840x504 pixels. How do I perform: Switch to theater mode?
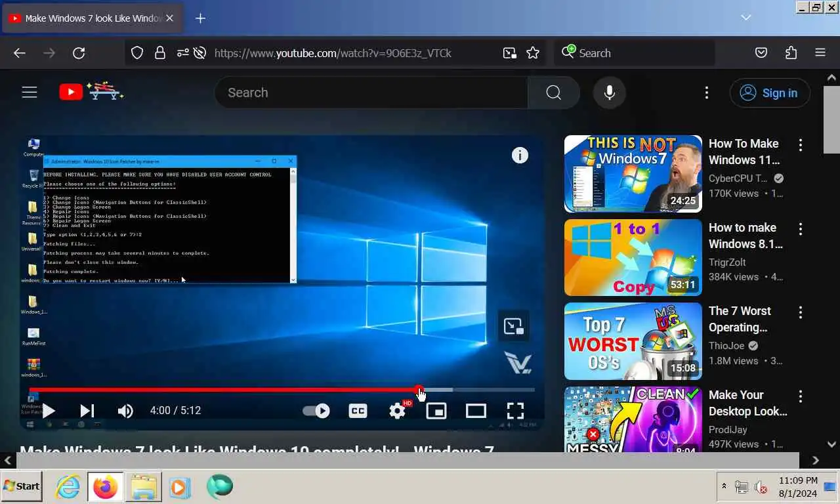click(476, 411)
